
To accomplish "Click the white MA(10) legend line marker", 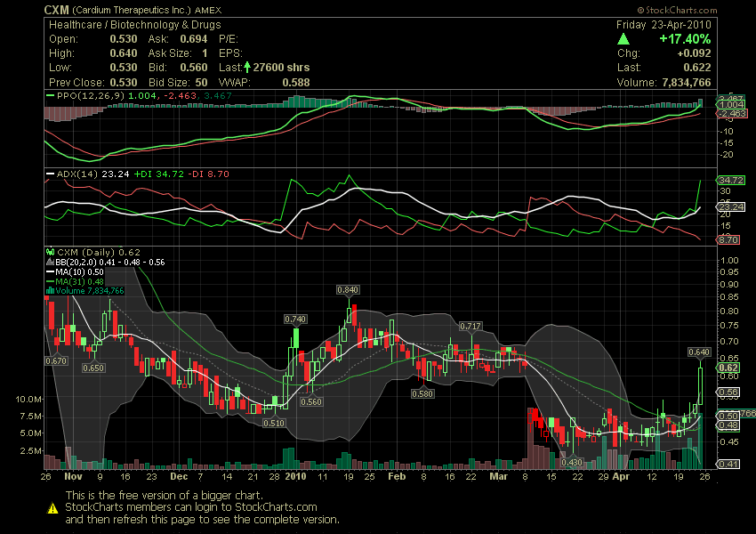I will pos(50,272).
